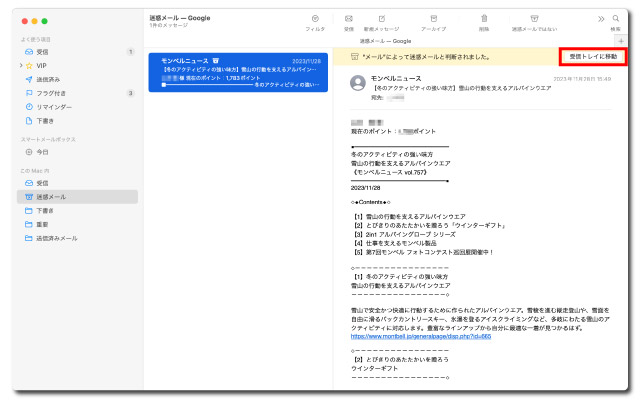Open the www.montbell.jp link in the email
Viewport: 640px width, 400px height.
point(421,337)
